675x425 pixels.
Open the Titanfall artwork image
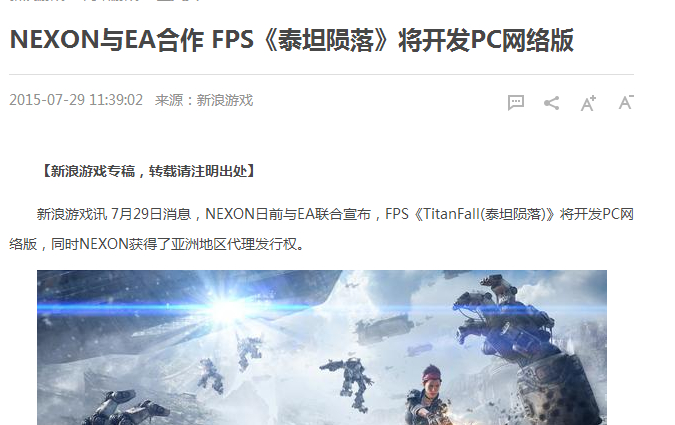[322, 347]
